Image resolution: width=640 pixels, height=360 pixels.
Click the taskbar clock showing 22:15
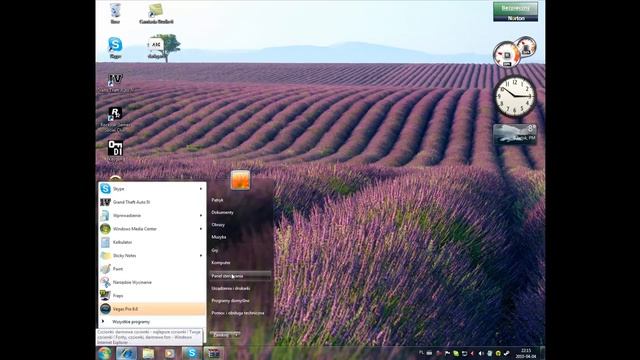click(526, 353)
